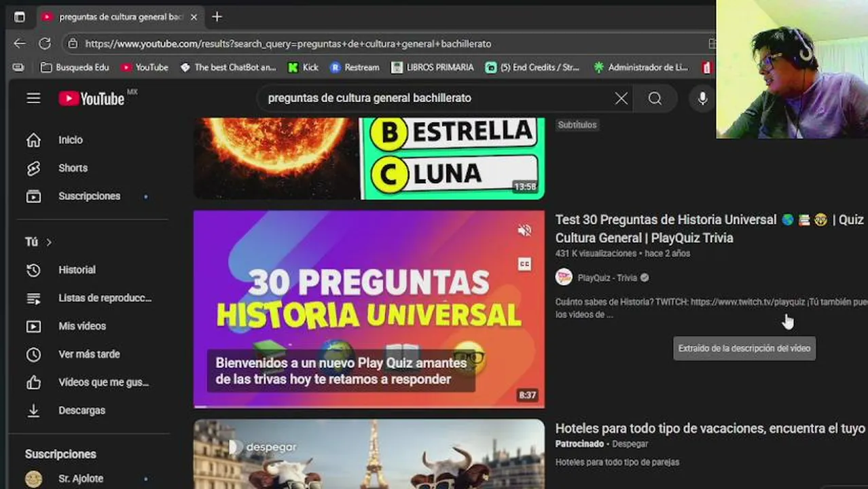The image size is (868, 489).
Task: Open The best ChatBot bookmark
Action: [228, 67]
